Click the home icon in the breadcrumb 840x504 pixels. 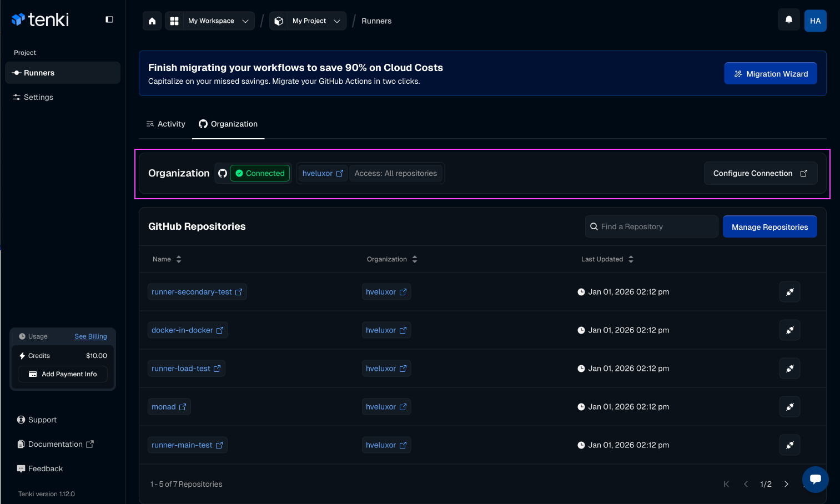tap(152, 21)
